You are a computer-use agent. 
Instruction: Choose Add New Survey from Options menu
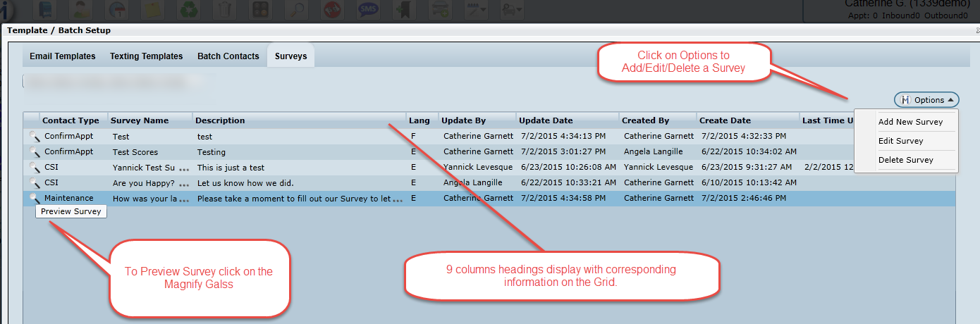(x=910, y=122)
